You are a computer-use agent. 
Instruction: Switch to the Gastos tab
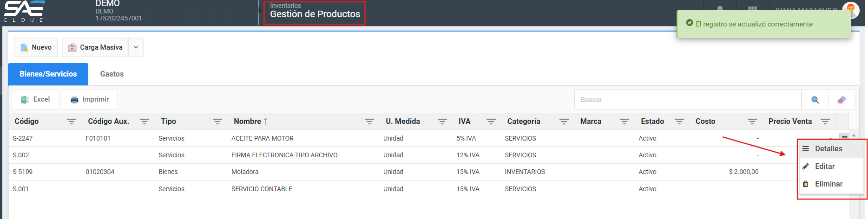click(x=112, y=74)
